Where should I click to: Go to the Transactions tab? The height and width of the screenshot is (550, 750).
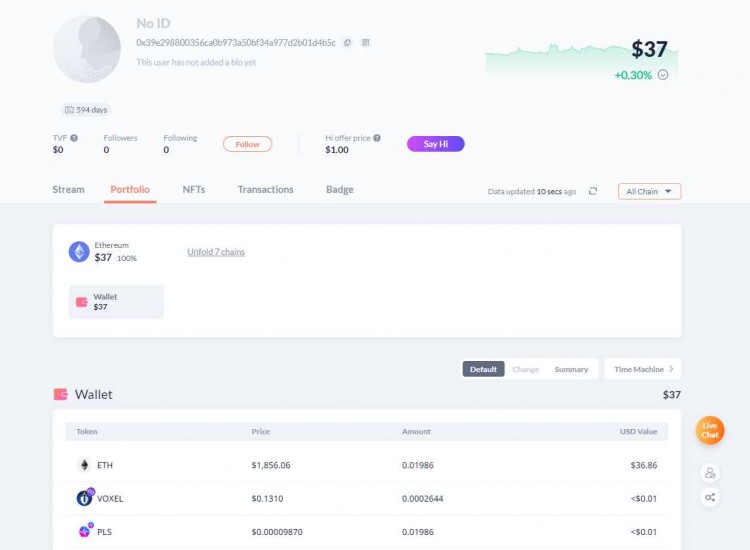[x=265, y=189]
